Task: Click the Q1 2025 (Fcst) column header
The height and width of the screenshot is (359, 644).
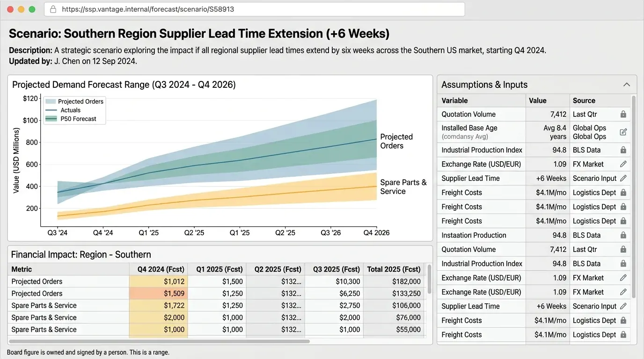Action: [x=217, y=269]
